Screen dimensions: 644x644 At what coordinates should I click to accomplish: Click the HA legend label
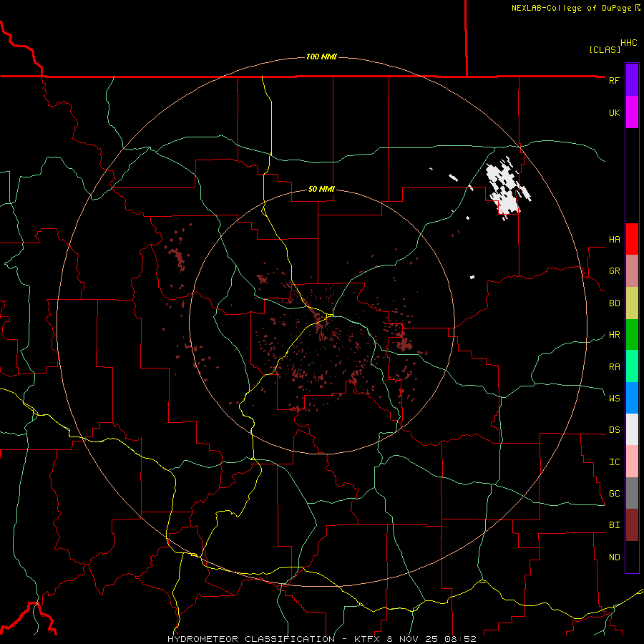pyautogui.click(x=614, y=240)
